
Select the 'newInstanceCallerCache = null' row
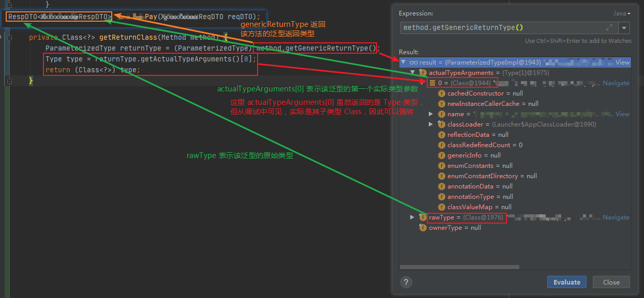tap(515, 104)
